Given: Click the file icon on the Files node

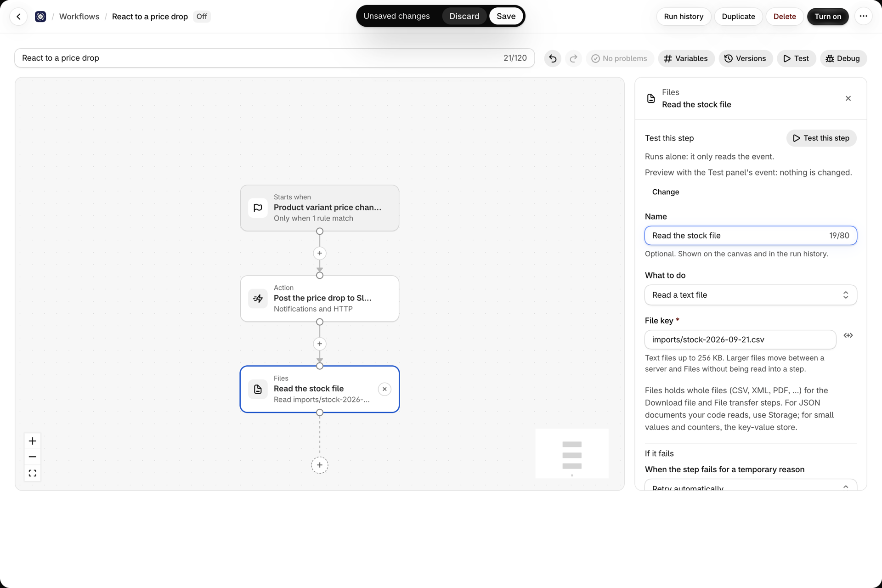Looking at the screenshot, I should tap(258, 389).
